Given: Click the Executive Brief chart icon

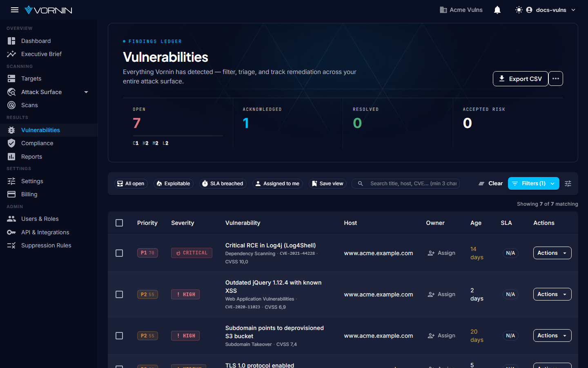Looking at the screenshot, I should click(x=11, y=54).
